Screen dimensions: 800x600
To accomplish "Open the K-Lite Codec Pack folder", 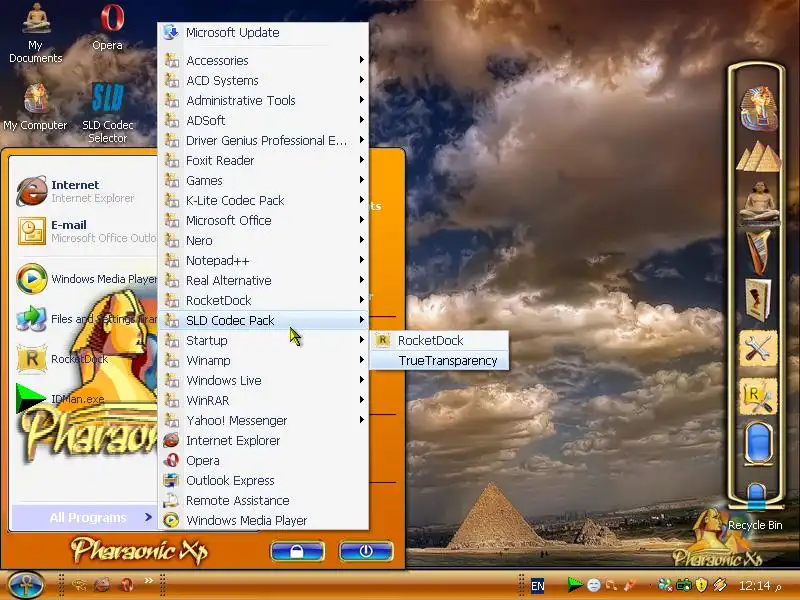I will point(263,200).
